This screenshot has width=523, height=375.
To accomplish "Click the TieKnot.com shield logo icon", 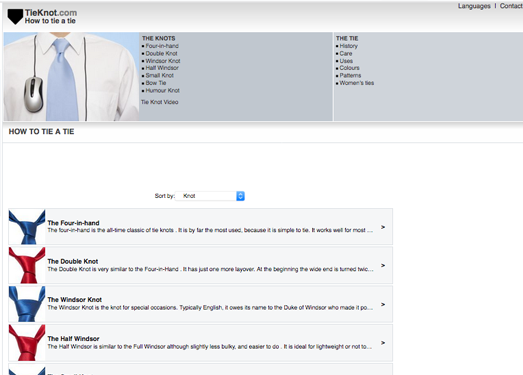I will point(15,16).
